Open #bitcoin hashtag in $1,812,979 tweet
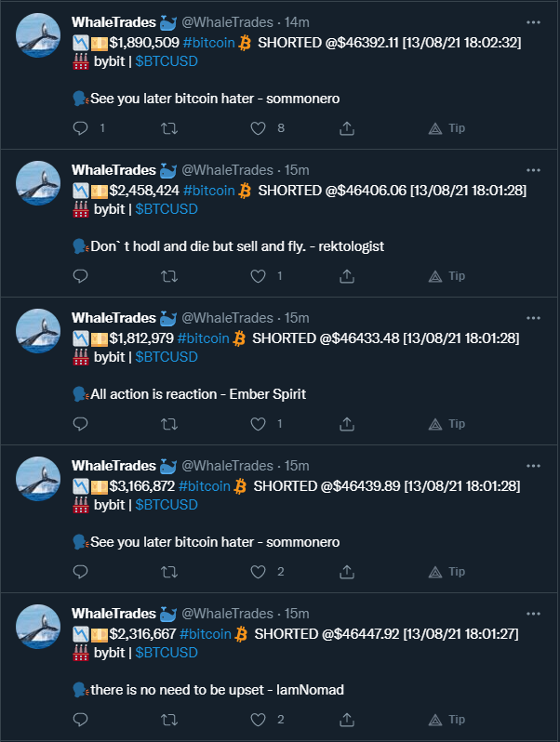 (203, 338)
